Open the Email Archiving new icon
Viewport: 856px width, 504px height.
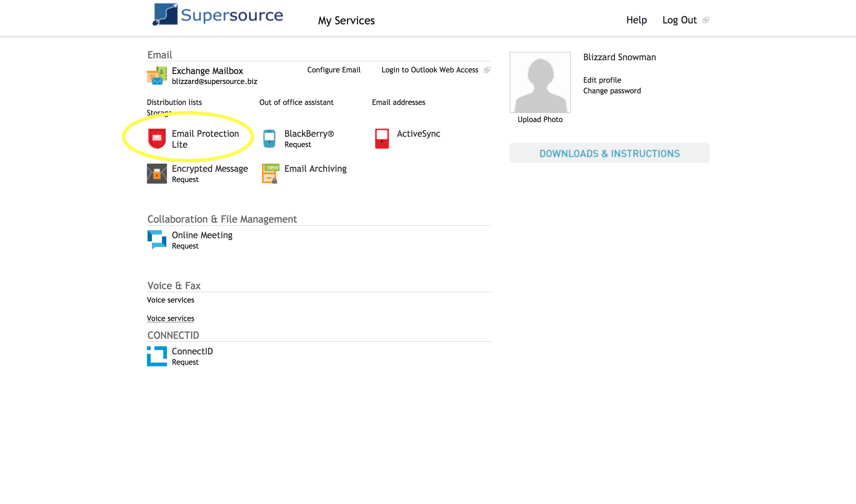(x=270, y=174)
